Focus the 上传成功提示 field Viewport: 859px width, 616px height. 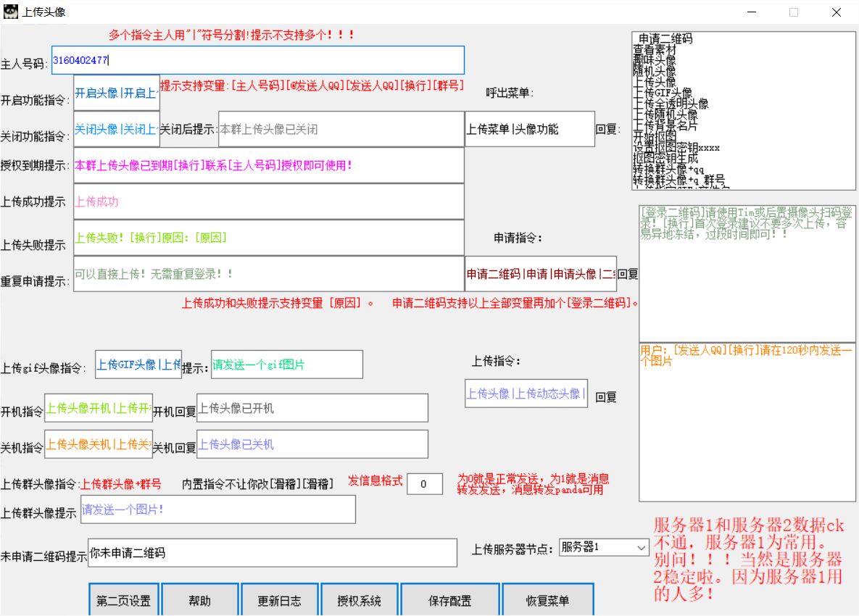(x=269, y=201)
